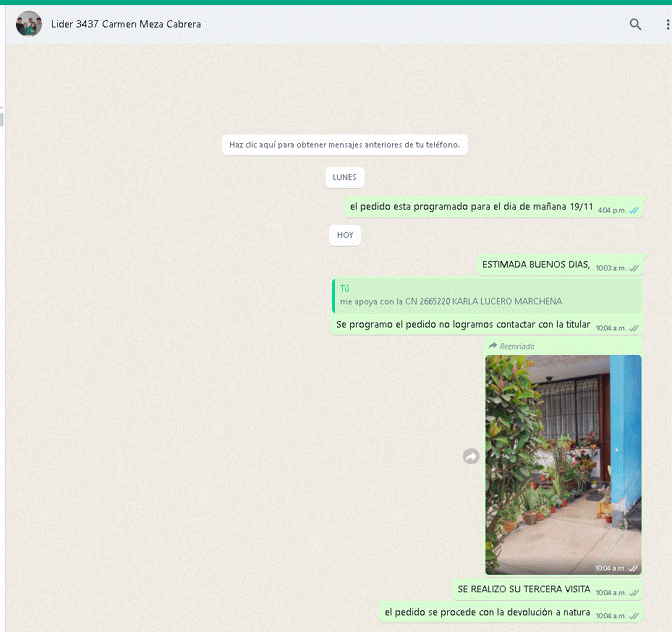The image size is (672, 632).
Task: Click the search magnifier icon in chat header
Action: pos(635,24)
